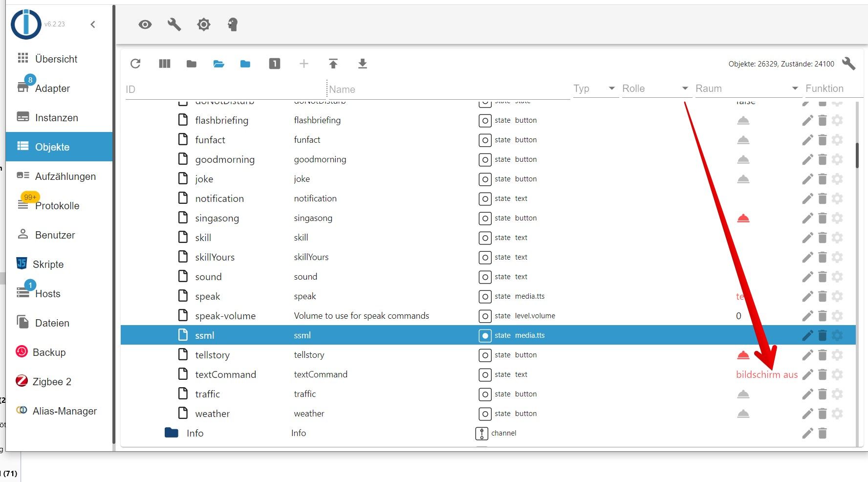
Task: Add a new object with plus icon
Action: pos(304,64)
